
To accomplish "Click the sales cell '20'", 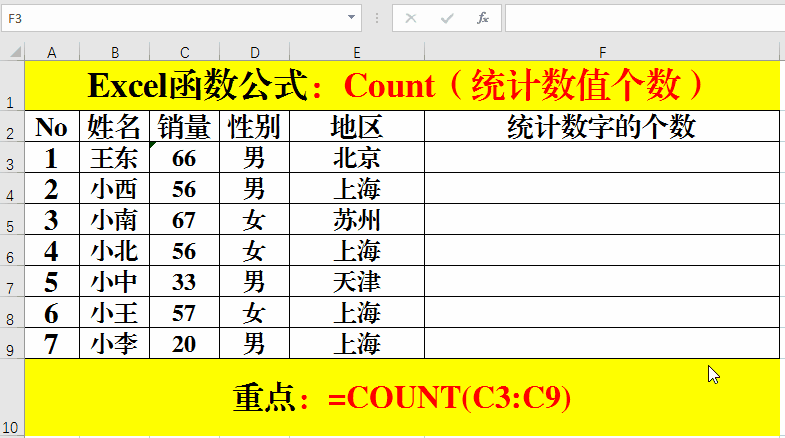I will click(x=185, y=343).
